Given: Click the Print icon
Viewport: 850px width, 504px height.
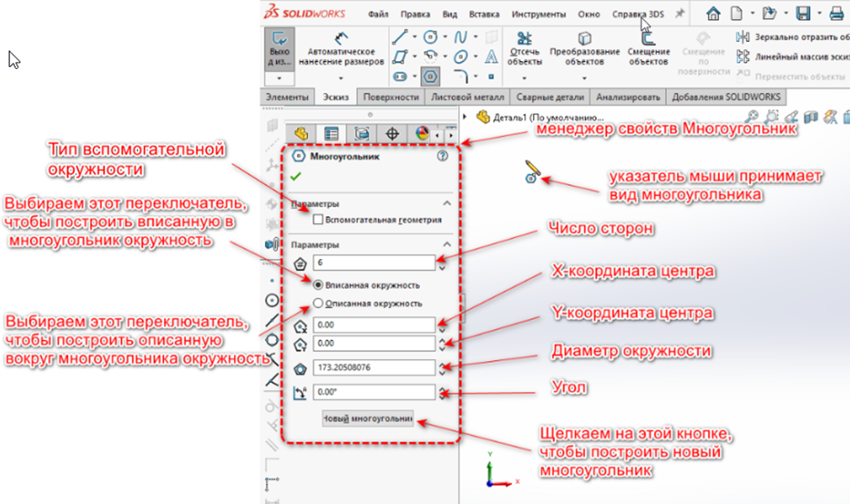Looking at the screenshot, I should pyautogui.click(x=836, y=14).
